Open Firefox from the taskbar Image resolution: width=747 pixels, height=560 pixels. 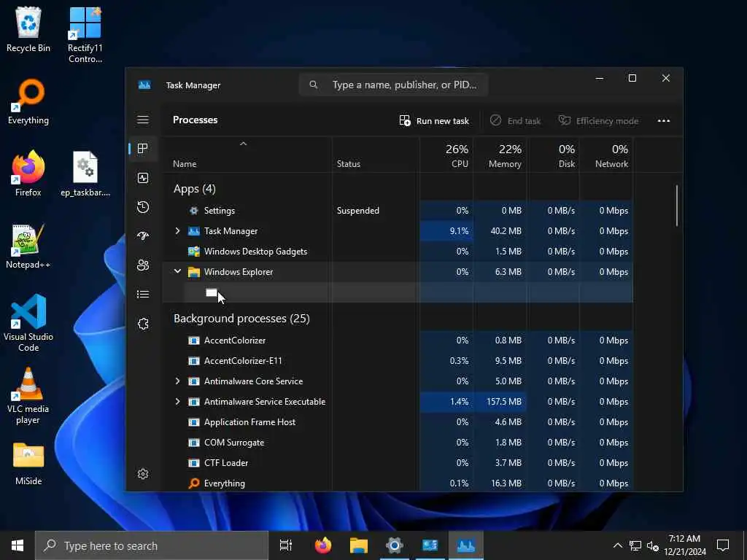coord(323,545)
